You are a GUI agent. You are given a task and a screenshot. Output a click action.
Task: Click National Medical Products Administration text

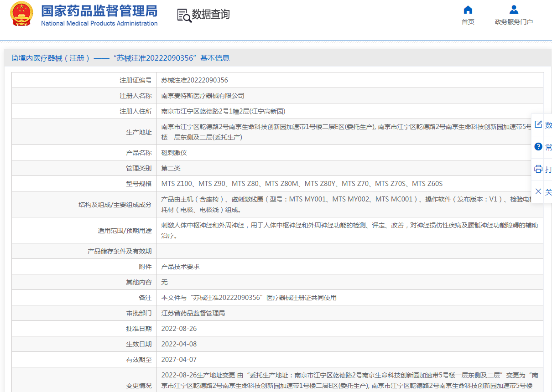point(99,23)
